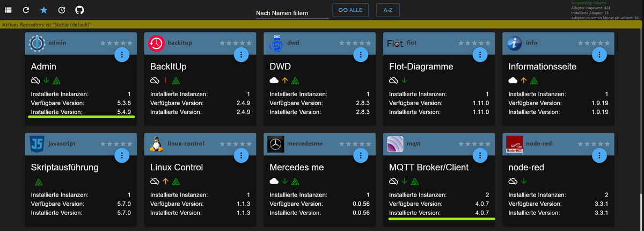The height and width of the screenshot is (231, 644).
Task: Click the green down arrow on Admin card
Action: coord(46,81)
